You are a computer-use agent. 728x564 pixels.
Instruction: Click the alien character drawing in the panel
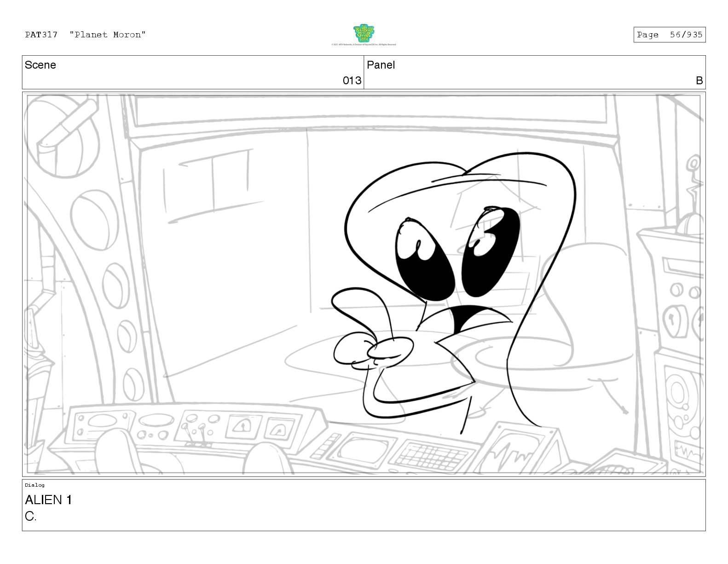(453, 292)
